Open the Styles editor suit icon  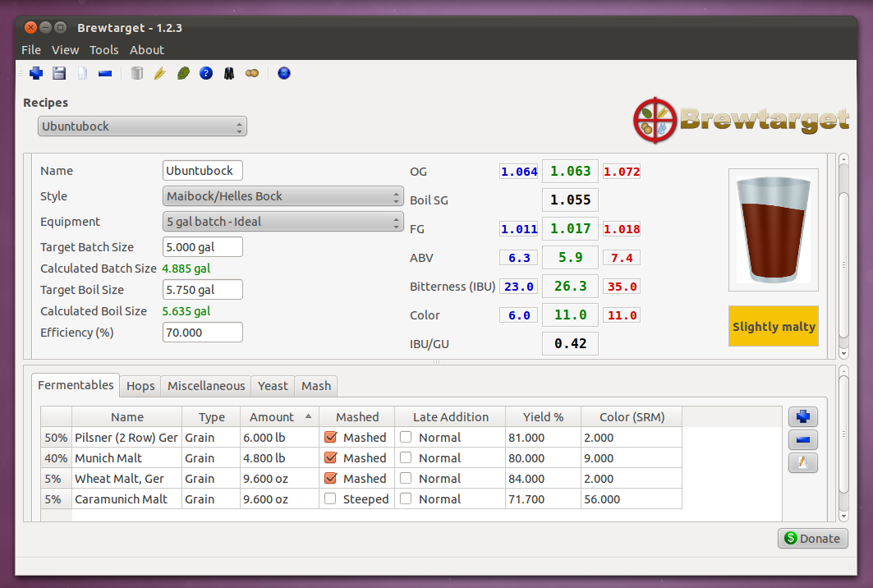229,73
